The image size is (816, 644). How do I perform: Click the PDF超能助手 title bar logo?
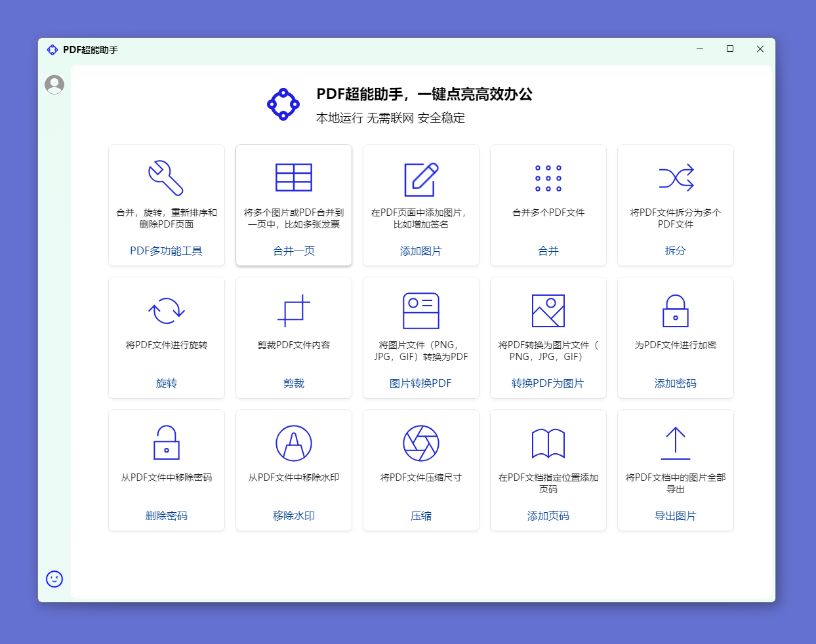tap(52, 50)
